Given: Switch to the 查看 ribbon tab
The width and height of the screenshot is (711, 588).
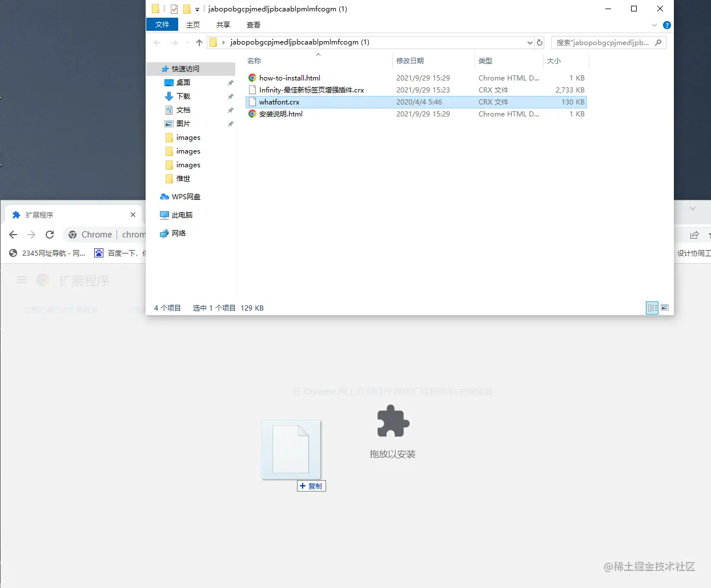Looking at the screenshot, I should tap(254, 25).
